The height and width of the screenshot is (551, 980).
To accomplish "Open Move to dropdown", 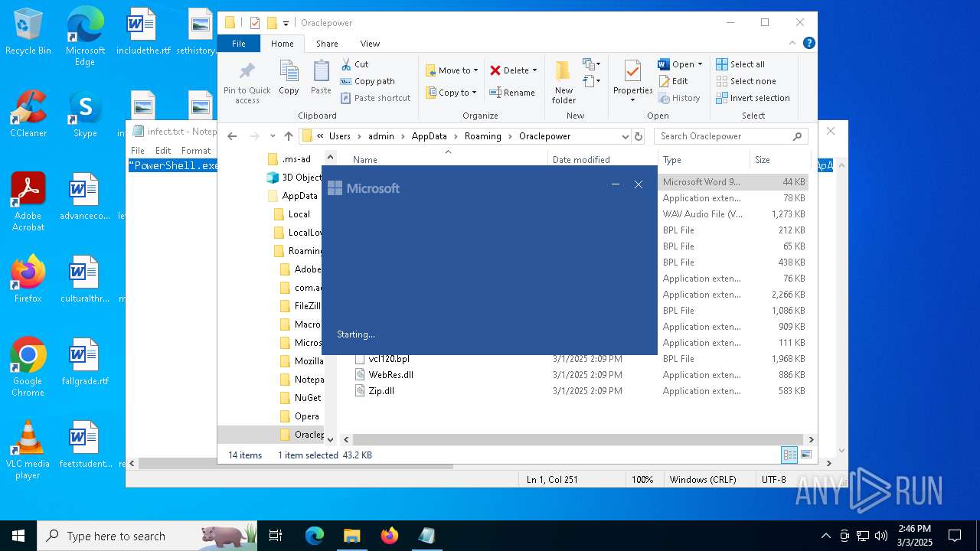I will coord(452,70).
